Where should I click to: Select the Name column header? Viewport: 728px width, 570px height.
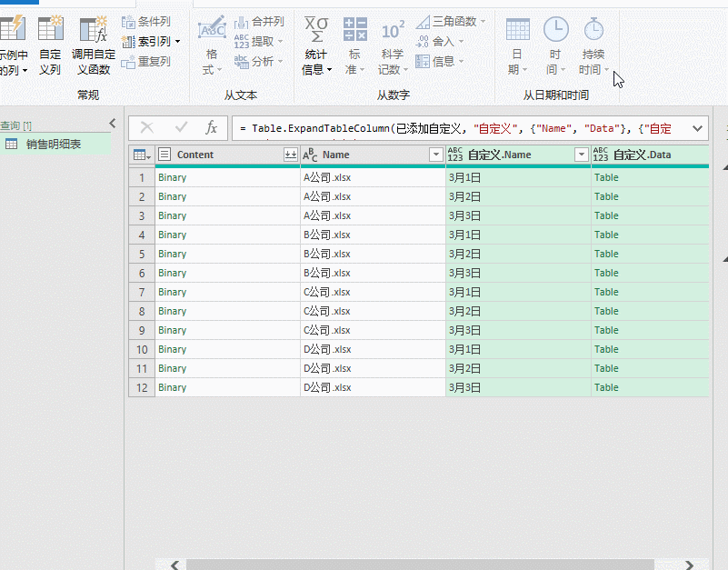(x=336, y=155)
